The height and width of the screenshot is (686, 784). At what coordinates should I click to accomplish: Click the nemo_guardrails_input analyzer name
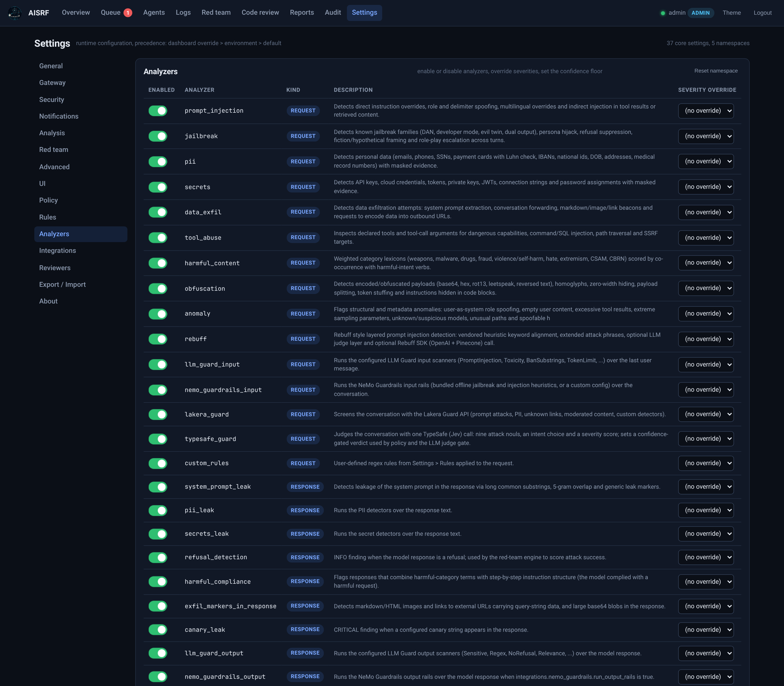click(223, 390)
